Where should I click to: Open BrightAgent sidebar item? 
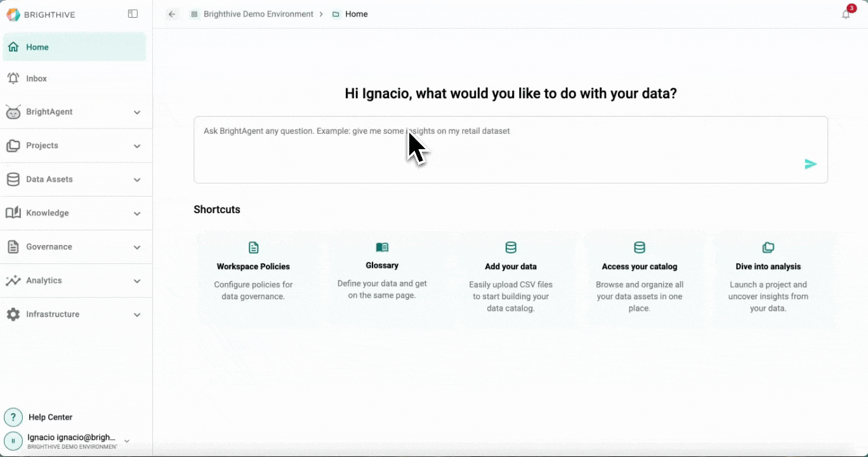[49, 112]
